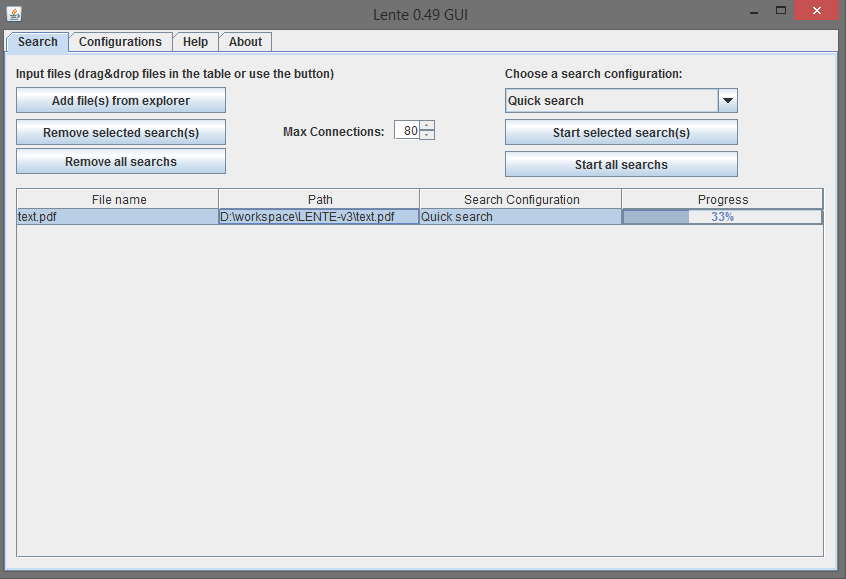Switch to the Search tab

pyautogui.click(x=37, y=42)
